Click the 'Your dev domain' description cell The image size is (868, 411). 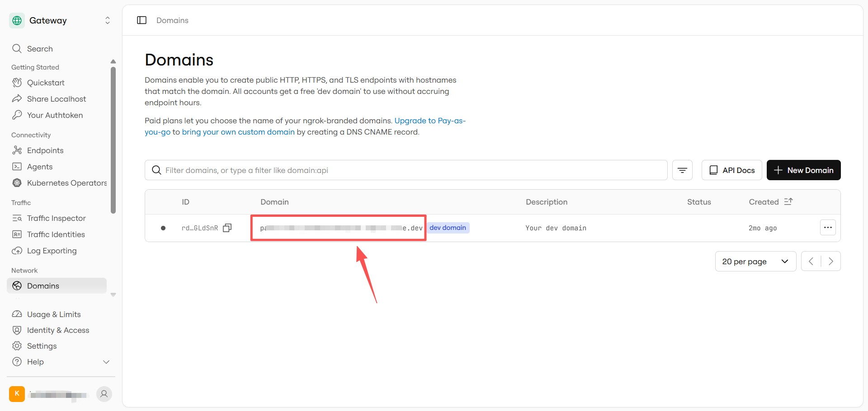pyautogui.click(x=556, y=228)
